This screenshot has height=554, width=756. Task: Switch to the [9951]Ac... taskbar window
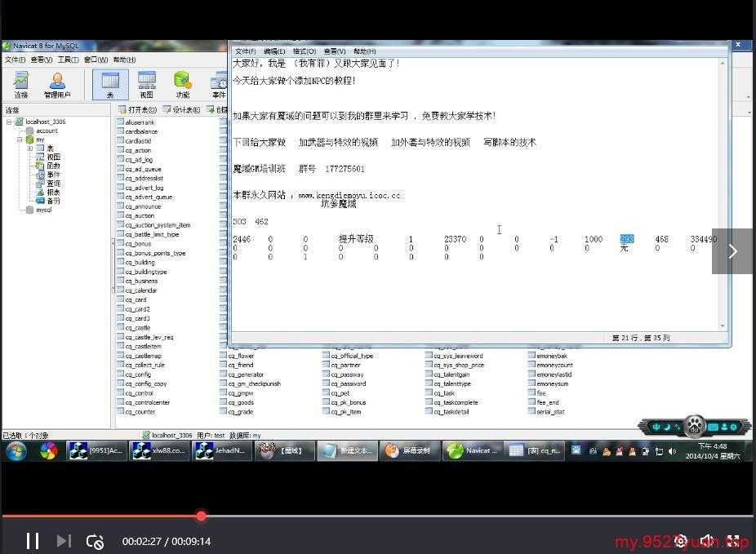pyautogui.click(x=96, y=451)
